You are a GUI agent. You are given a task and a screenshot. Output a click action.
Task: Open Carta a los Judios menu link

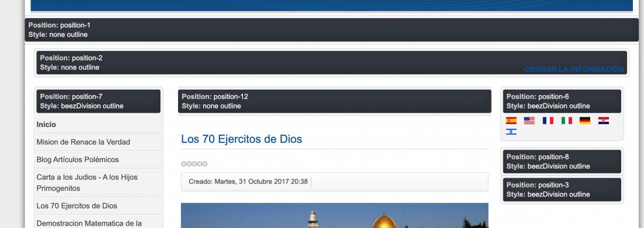(x=87, y=183)
